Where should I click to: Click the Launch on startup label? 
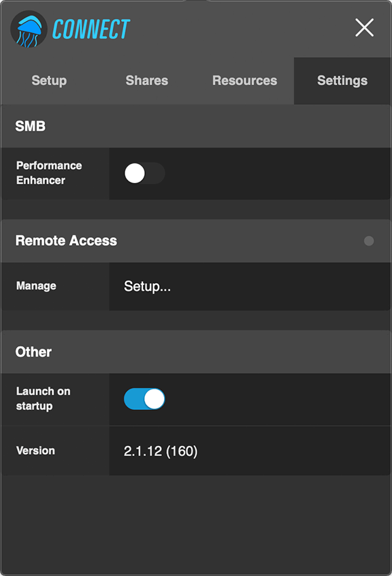44,398
